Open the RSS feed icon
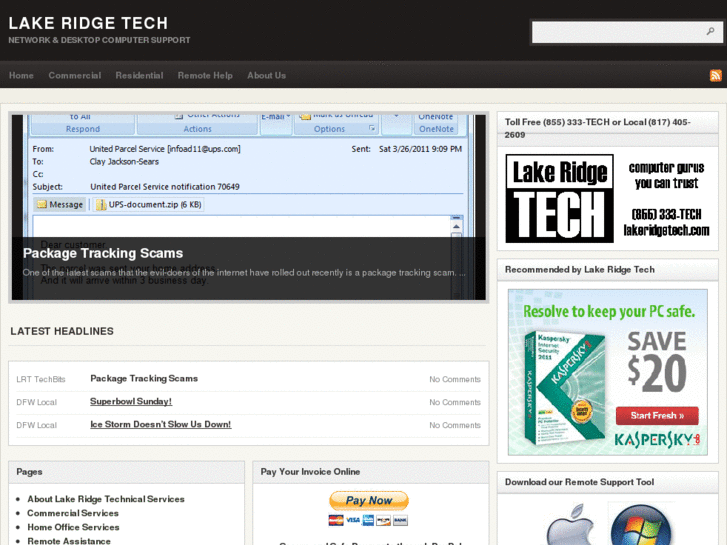This screenshot has height=545, width=727. [x=715, y=75]
